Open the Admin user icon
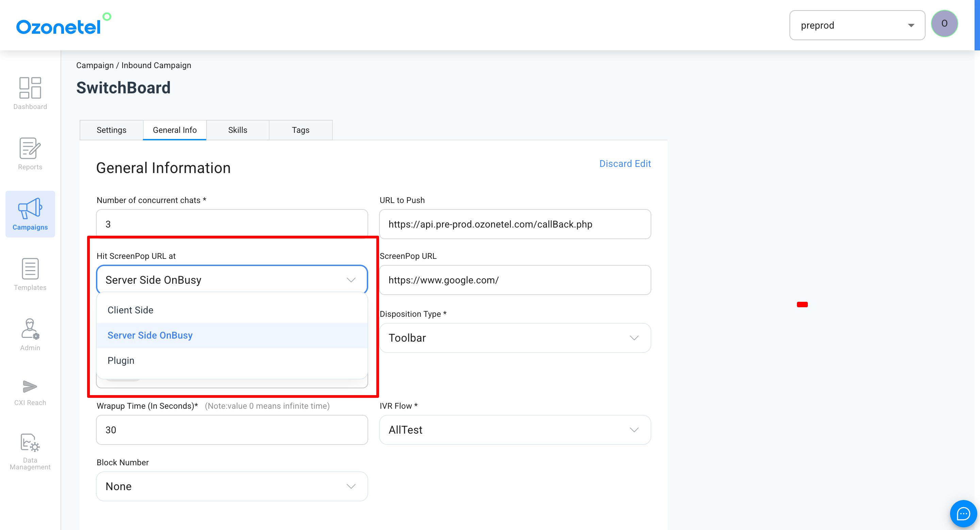This screenshot has height=530, width=980. [x=30, y=329]
